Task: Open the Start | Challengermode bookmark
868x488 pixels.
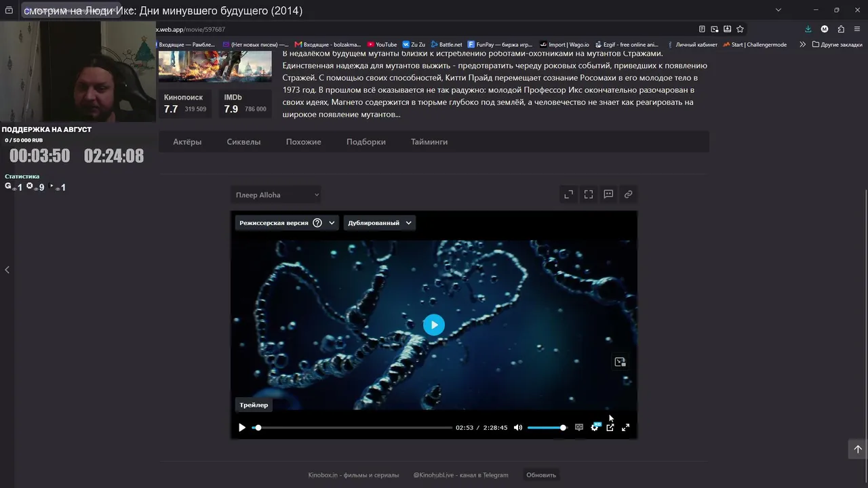Action: point(755,45)
